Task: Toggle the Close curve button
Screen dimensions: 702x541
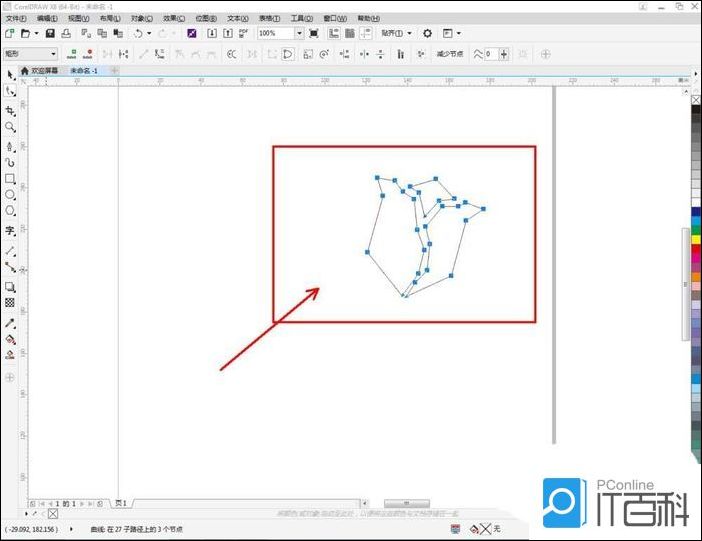Action: 288,54
